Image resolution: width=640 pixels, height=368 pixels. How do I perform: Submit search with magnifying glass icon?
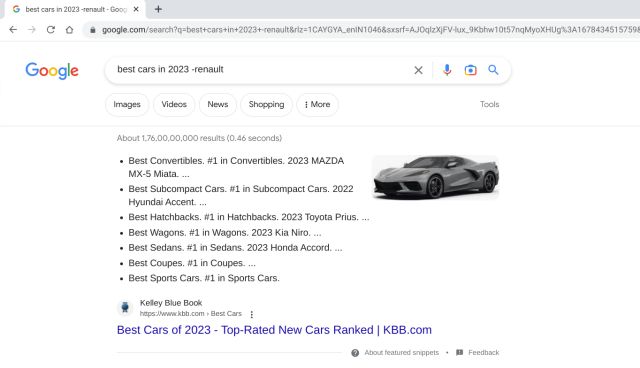point(493,70)
